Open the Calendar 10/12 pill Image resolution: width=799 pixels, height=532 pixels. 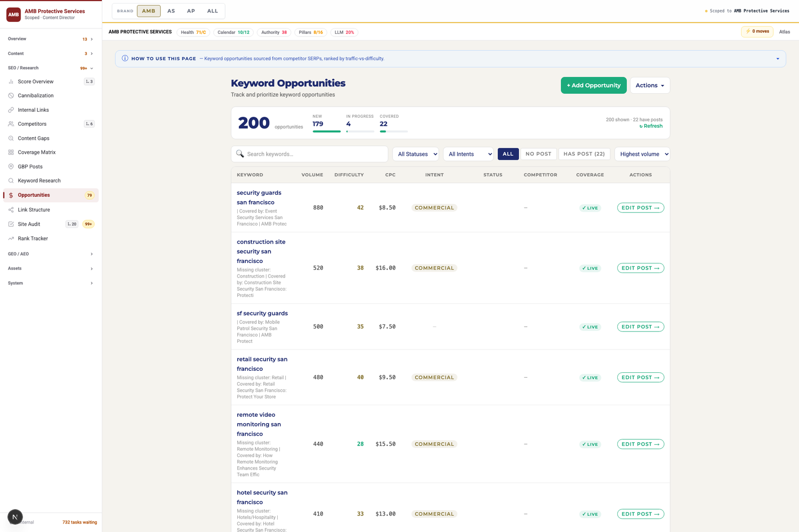click(233, 32)
